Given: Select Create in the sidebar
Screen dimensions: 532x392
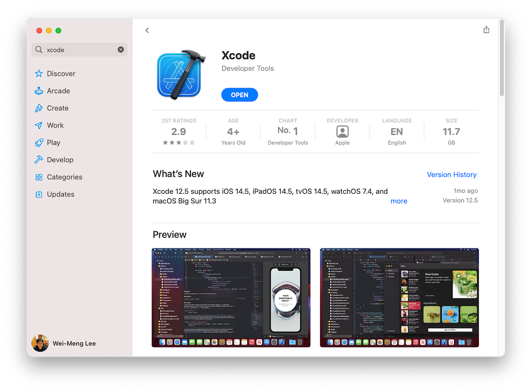Looking at the screenshot, I should pos(58,108).
